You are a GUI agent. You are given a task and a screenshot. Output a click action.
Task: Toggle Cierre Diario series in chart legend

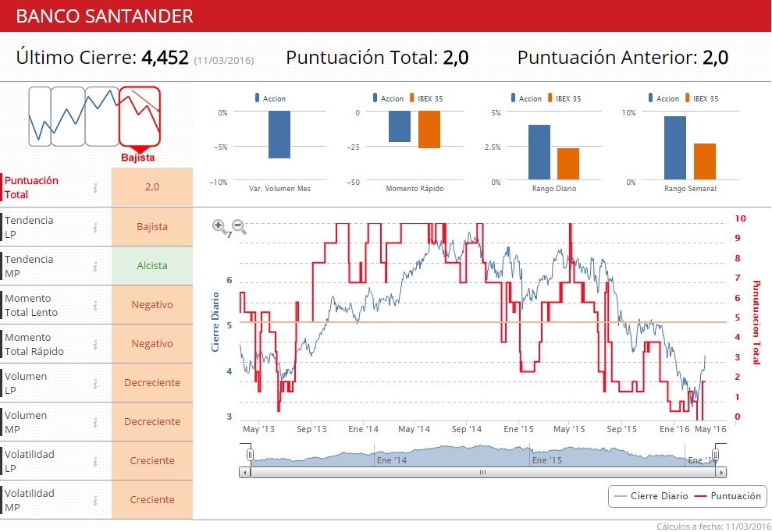tap(651, 496)
